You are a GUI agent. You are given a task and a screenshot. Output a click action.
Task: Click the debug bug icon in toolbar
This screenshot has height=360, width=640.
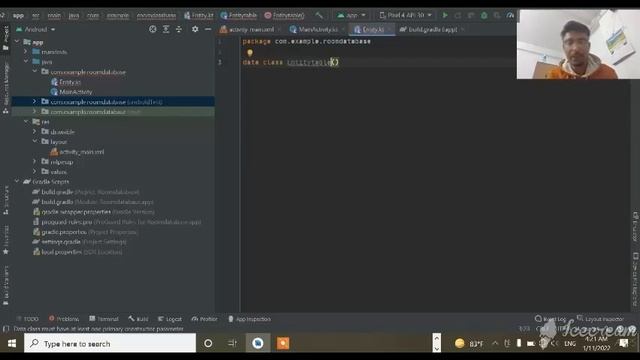484,16
